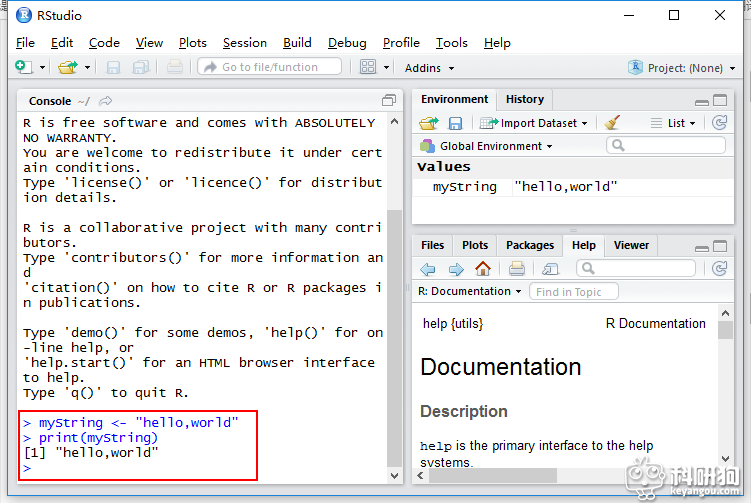Image resolution: width=751 pixels, height=503 pixels.
Task: Click the broom icon to clear workspace
Action: 612,123
